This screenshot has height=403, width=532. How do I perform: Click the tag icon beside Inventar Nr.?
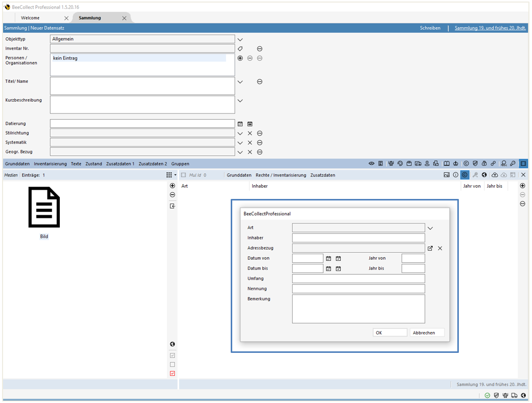240,49
